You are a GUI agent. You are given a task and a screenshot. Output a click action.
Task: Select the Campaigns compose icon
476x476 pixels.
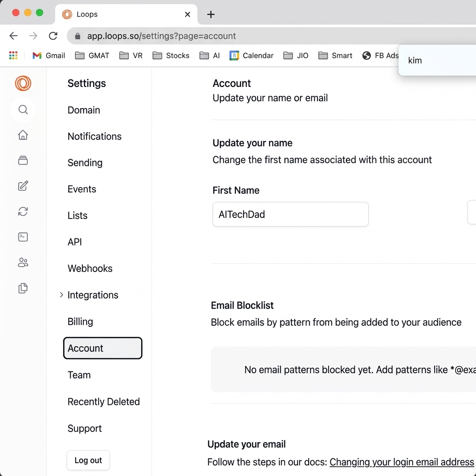(x=23, y=186)
